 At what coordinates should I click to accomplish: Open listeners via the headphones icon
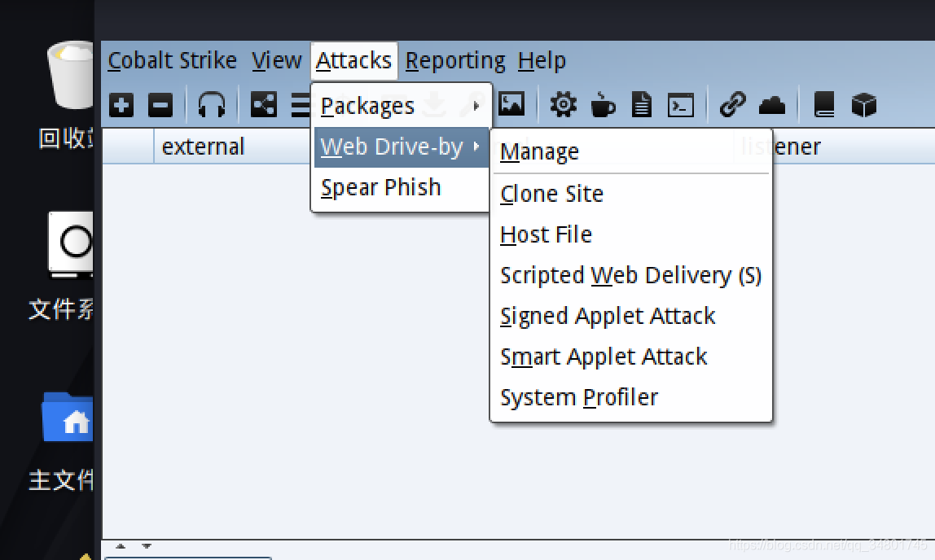pyautogui.click(x=212, y=105)
